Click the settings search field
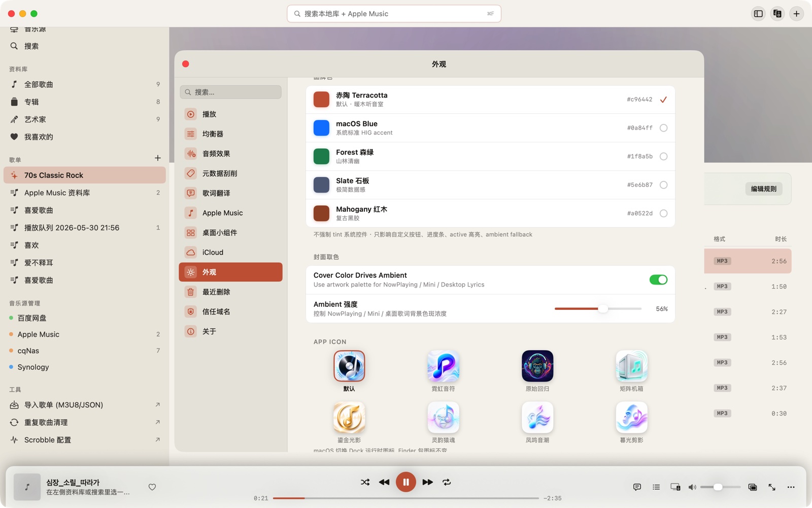 pos(231,92)
